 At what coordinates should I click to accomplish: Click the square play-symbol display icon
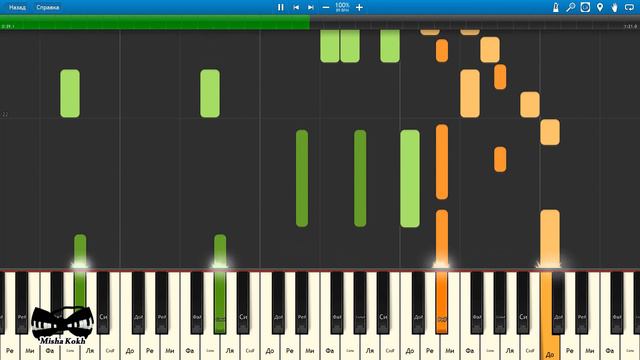point(585,7)
